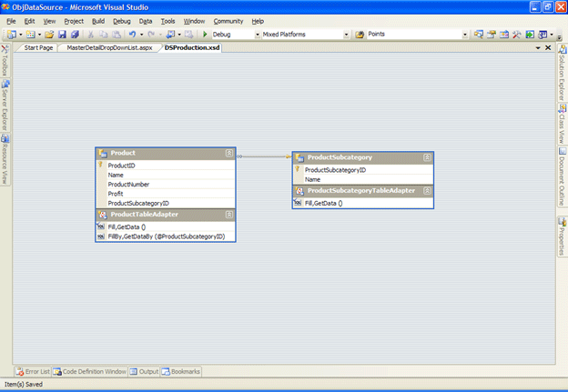The height and width of the screenshot is (392, 568).
Task: Open the Code Definition Window tab
Action: pyautogui.click(x=90, y=372)
